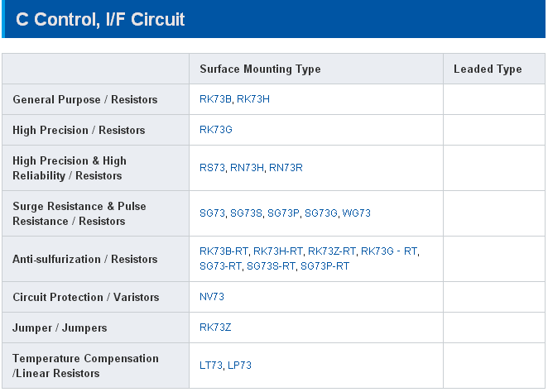548x392 pixels.
Task: Select the RN73H product link
Action: [x=247, y=168]
